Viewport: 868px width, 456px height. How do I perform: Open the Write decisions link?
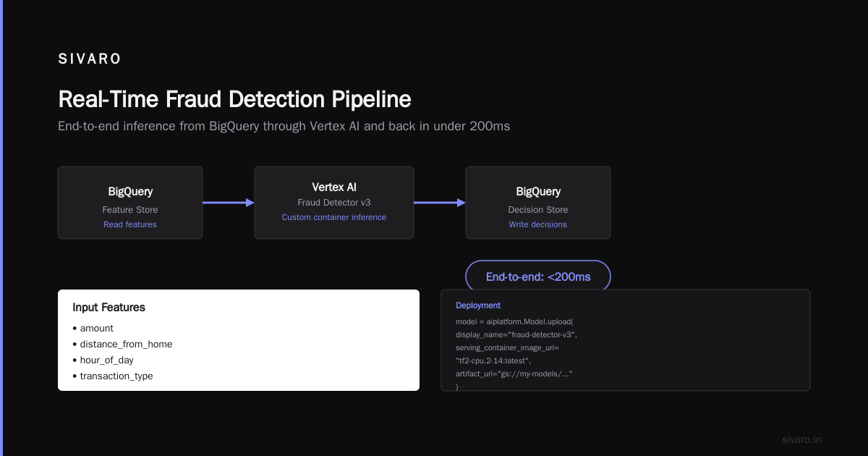tap(538, 224)
